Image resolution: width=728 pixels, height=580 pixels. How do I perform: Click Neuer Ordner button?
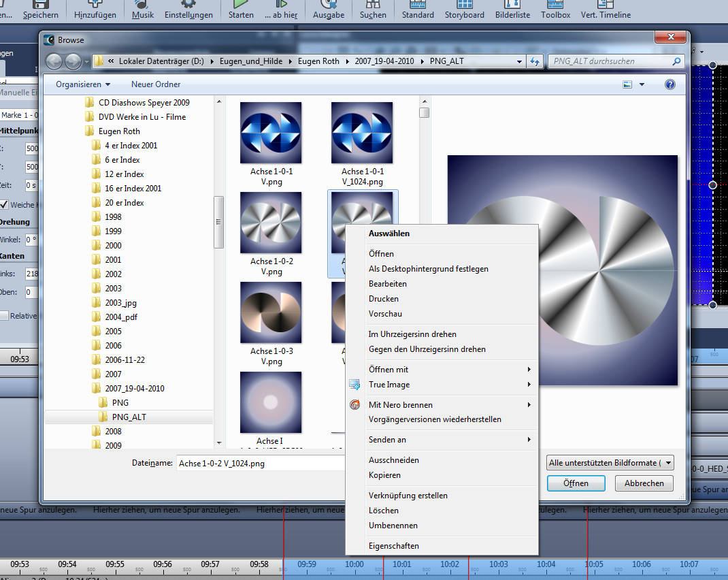[156, 84]
